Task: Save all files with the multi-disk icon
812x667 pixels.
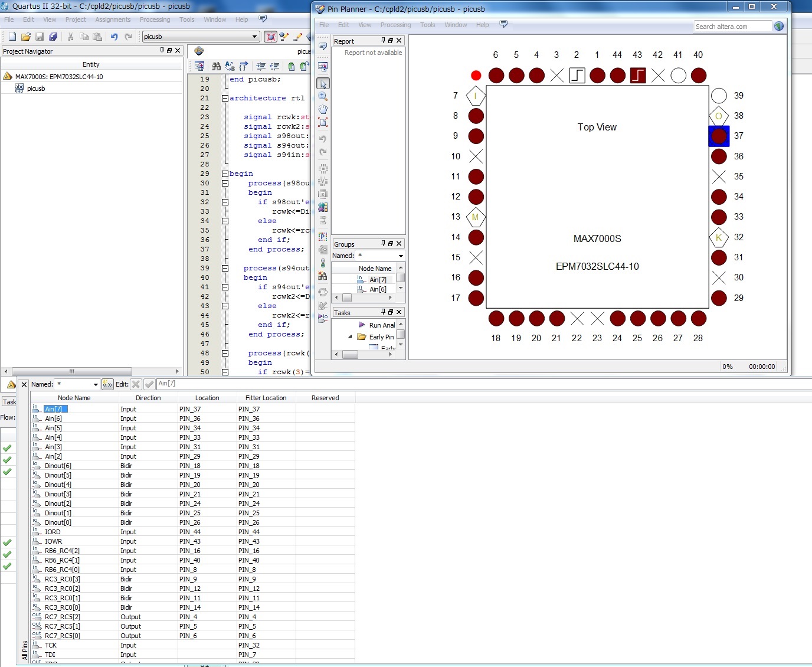Action: 53,37
